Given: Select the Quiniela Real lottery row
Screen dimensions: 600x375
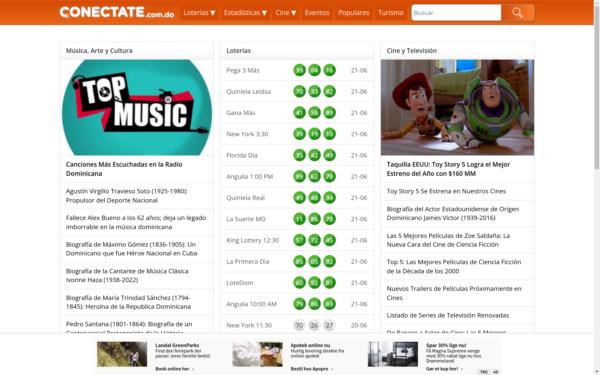Looking at the screenshot, I should point(297,198).
